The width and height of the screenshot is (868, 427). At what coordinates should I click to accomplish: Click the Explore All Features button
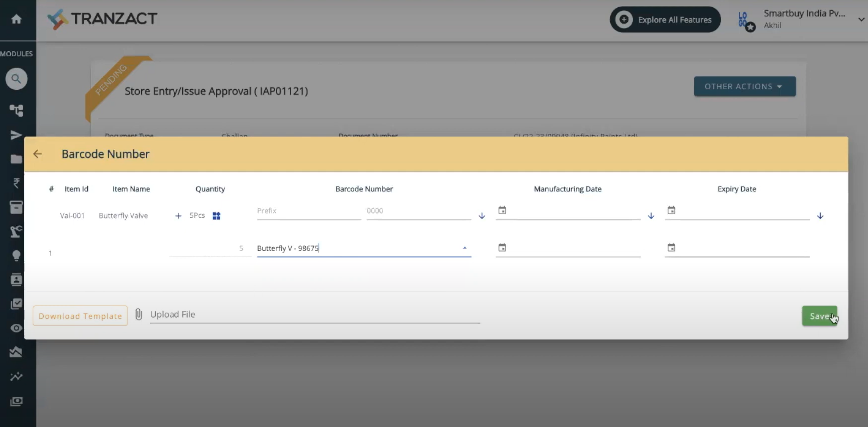tap(665, 20)
